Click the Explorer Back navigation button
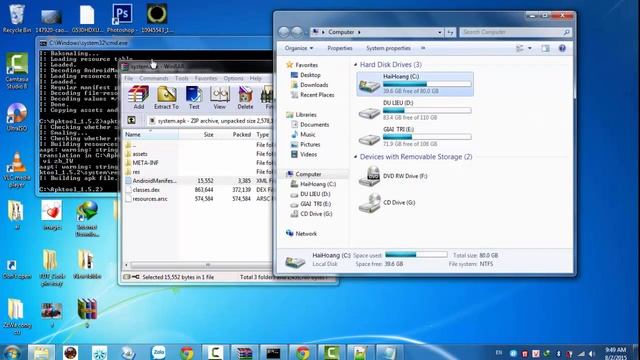The height and width of the screenshot is (360, 640). (284, 32)
